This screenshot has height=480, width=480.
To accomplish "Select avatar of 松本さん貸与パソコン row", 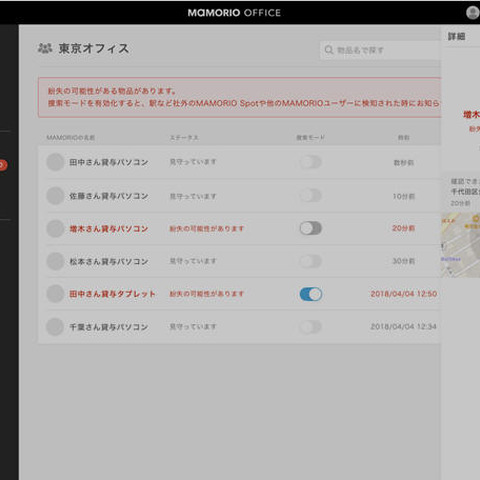I will pos(55,261).
